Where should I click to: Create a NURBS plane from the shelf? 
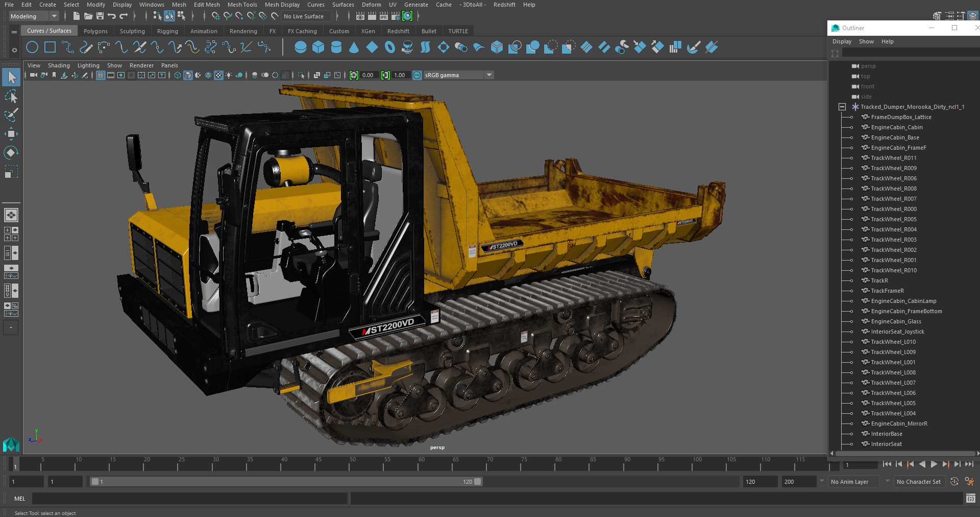[372, 48]
